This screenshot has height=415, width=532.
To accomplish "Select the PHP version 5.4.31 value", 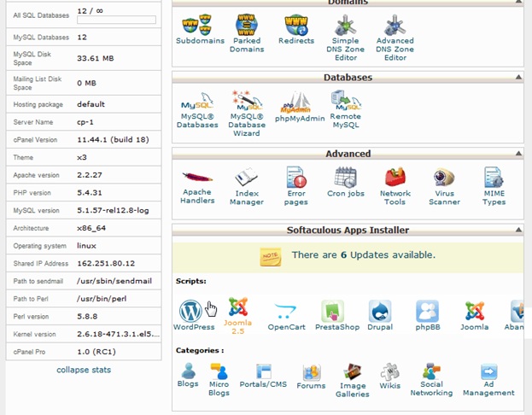I will click(89, 192).
